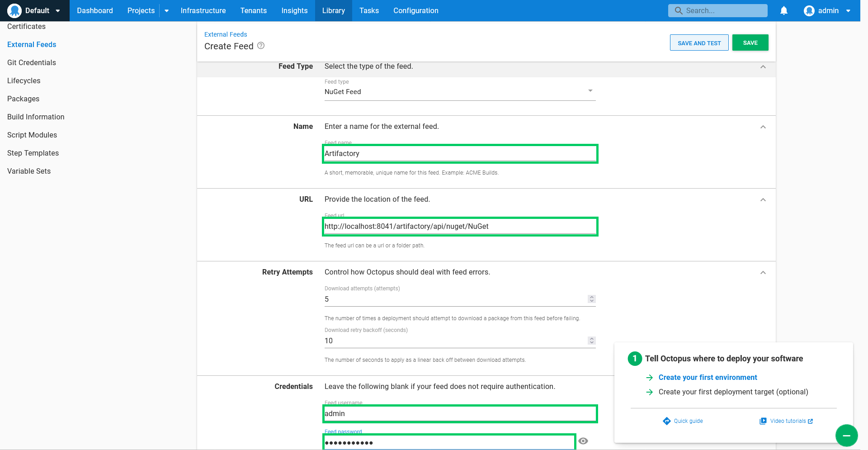Open Step Templates in the sidebar

[33, 153]
